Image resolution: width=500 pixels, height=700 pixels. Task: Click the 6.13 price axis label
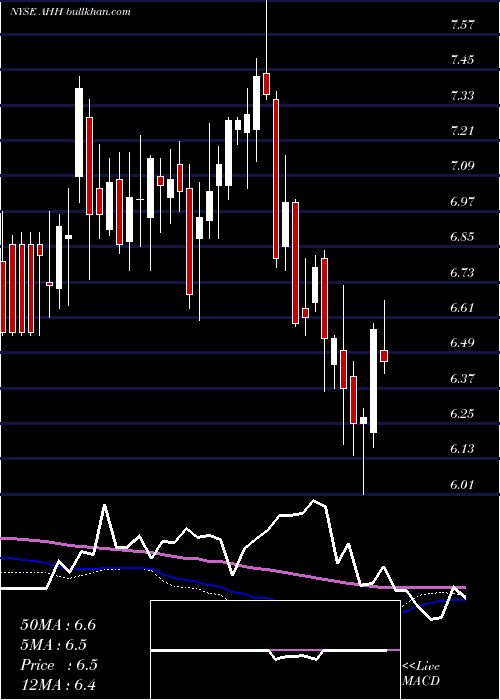click(x=462, y=449)
